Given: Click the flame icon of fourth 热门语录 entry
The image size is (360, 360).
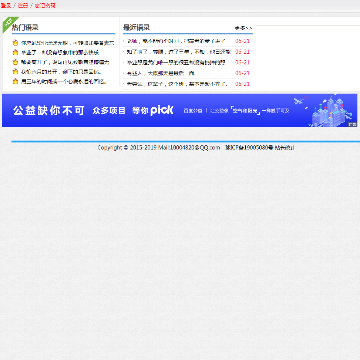Looking at the screenshot, I should (15, 71).
